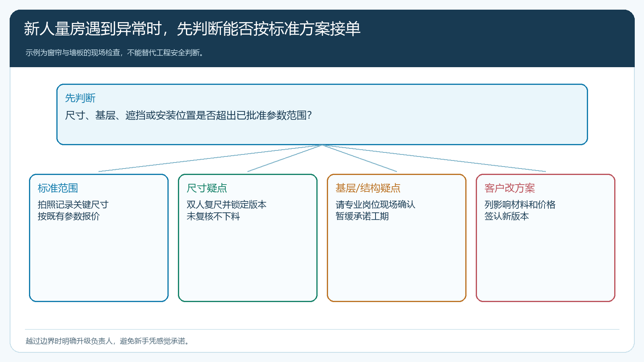Select the 先判断 heading in the top box
This screenshot has height=362, width=644.
(80, 98)
